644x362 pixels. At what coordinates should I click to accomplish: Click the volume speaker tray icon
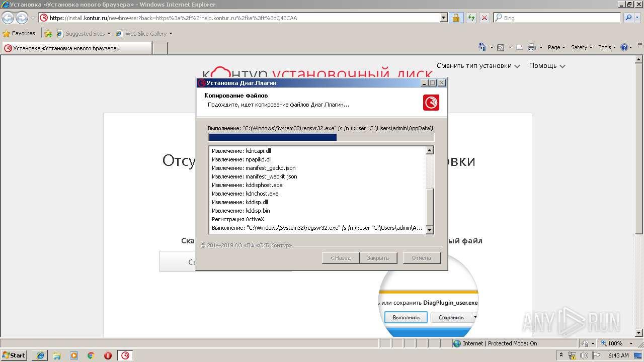pos(584,355)
